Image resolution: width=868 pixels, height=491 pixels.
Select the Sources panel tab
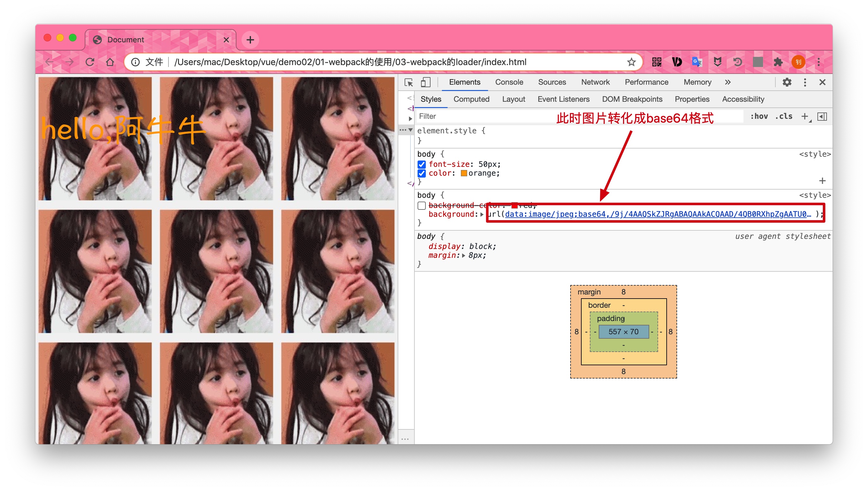pyautogui.click(x=550, y=82)
